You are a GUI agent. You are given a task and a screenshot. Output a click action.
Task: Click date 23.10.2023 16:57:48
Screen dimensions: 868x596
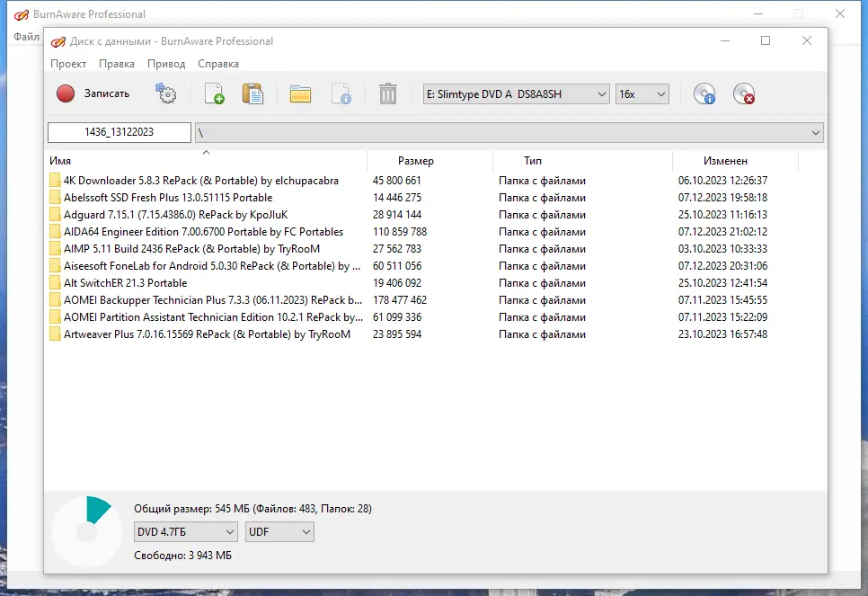[x=723, y=334]
